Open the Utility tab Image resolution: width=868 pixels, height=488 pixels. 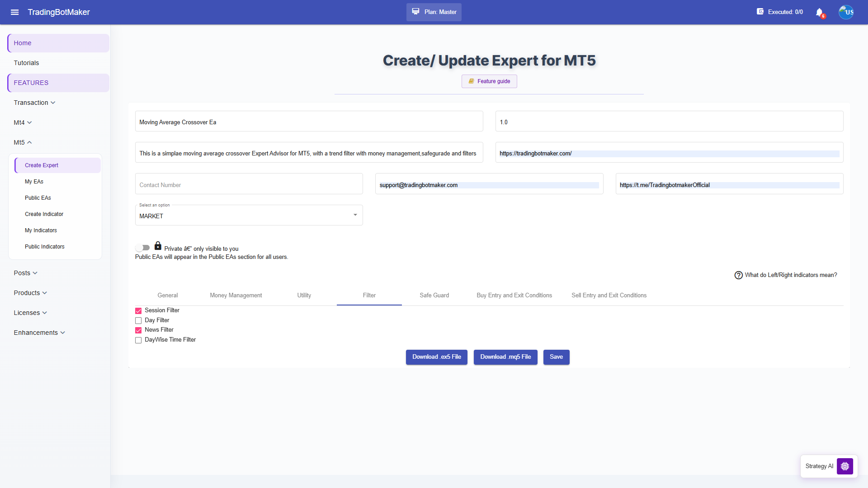click(x=304, y=296)
